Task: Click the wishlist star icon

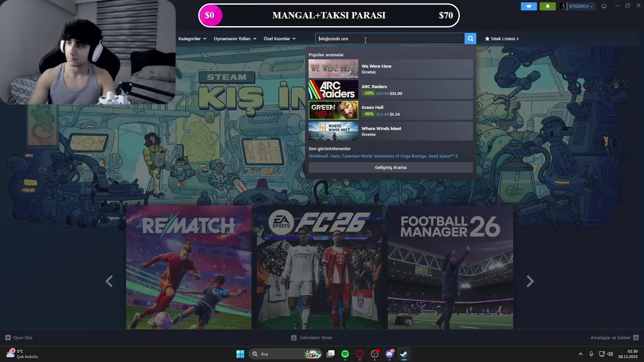Action: coord(487,39)
